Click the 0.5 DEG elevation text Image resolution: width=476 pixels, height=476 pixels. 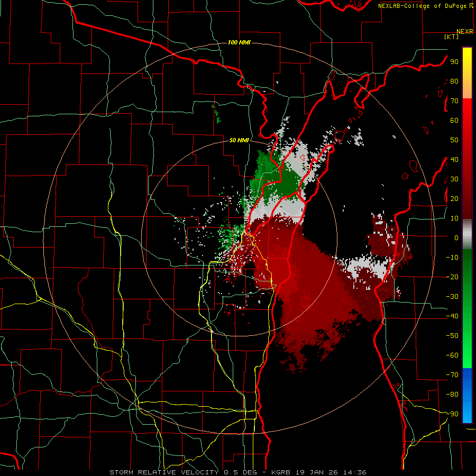240,472
